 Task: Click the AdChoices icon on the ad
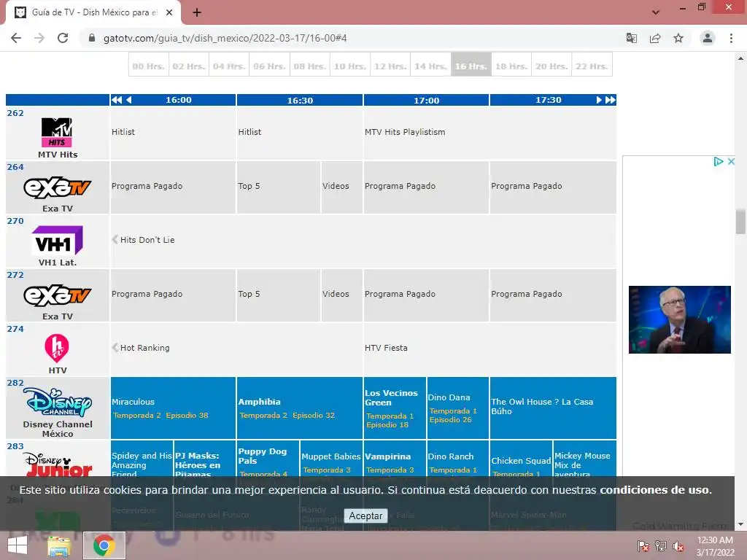tap(719, 161)
